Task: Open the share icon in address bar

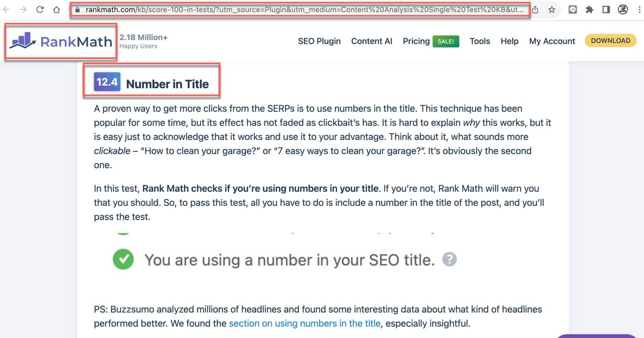Action: click(x=535, y=9)
